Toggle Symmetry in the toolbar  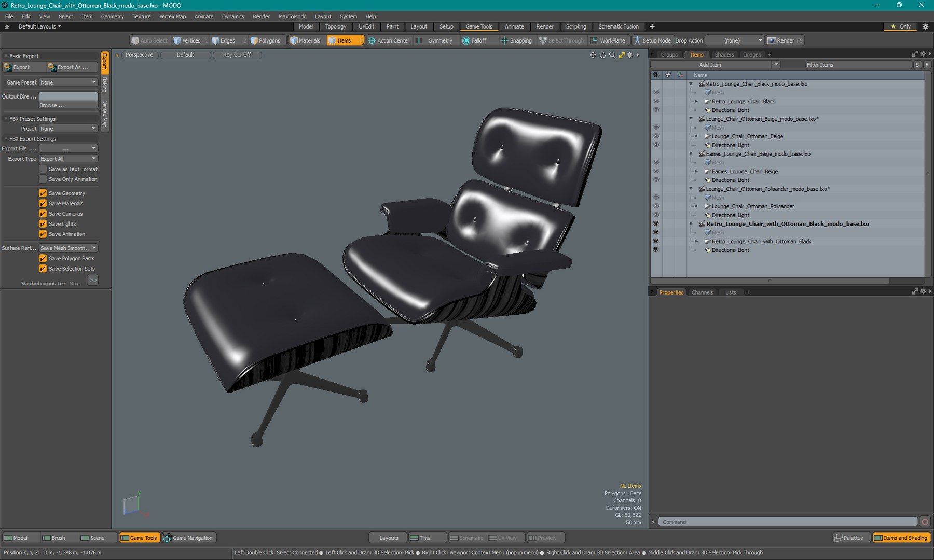coord(435,40)
